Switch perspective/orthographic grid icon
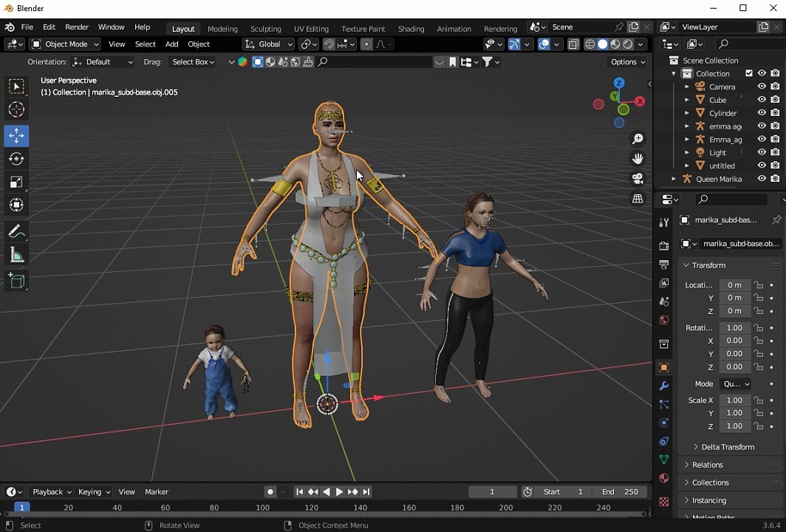Viewport: 786px width, 532px height. (638, 199)
